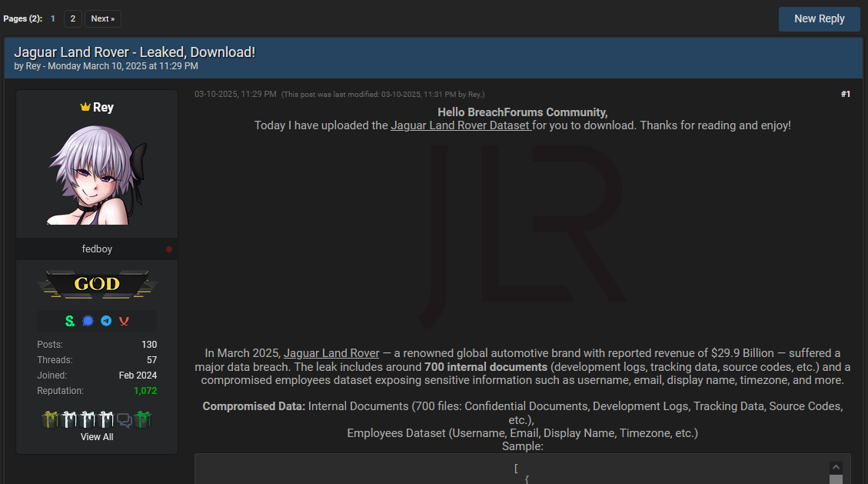Open the Jaguar Land Rover Dataset link
Image resolution: width=868 pixels, height=484 pixels.
[461, 125]
